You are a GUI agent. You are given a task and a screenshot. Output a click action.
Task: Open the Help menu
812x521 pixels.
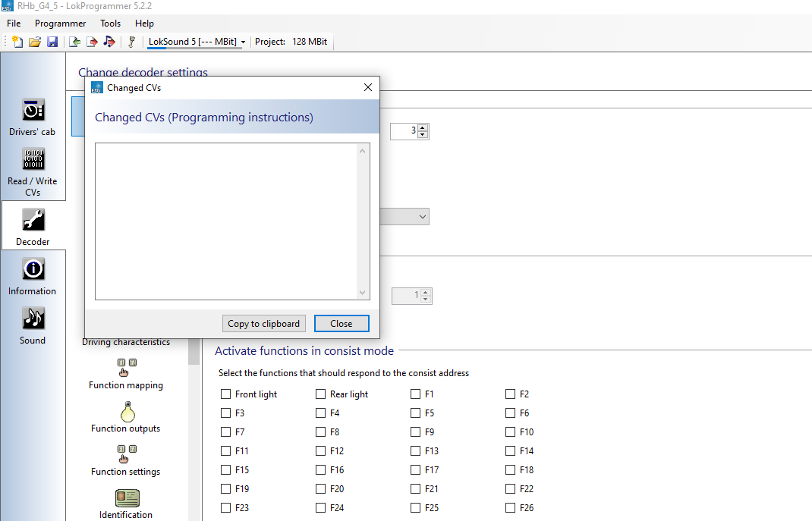144,24
